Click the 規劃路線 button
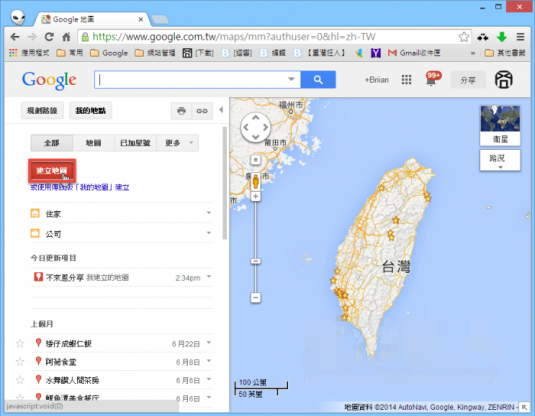 click(x=42, y=111)
